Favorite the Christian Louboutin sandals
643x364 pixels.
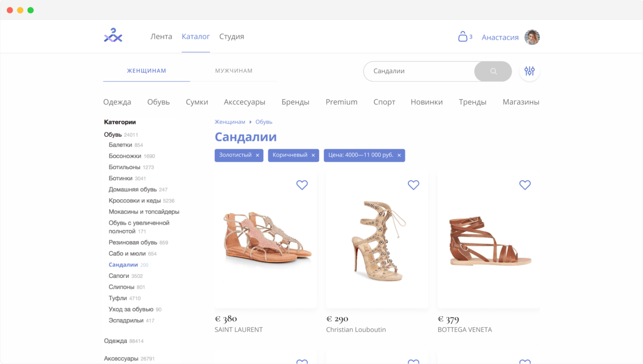tap(413, 185)
